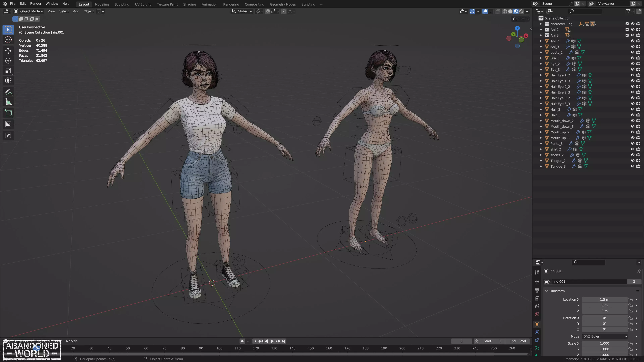Viewport: 644px width, 362px height.
Task: Open the World properties tab icon
Action: click(537, 314)
